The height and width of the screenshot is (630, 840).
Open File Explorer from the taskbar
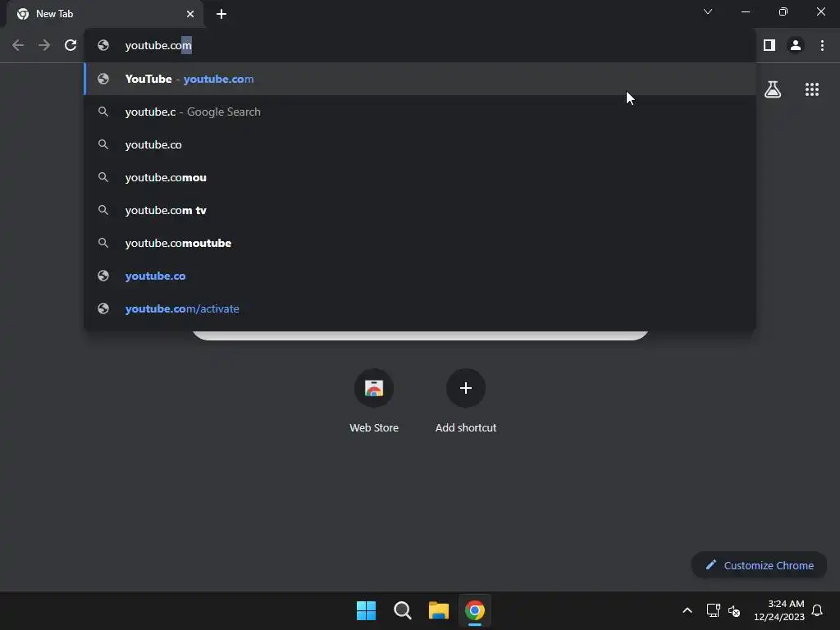(439, 610)
